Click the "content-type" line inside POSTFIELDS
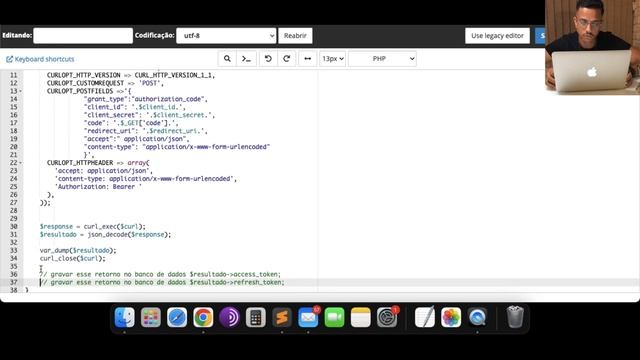 point(177,147)
